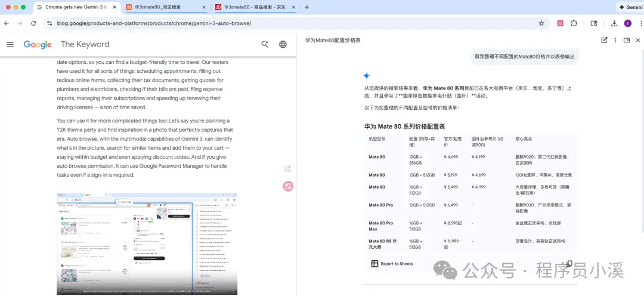Open site information icon in address bar
Viewport: 644px width, 296px height.
point(49,23)
